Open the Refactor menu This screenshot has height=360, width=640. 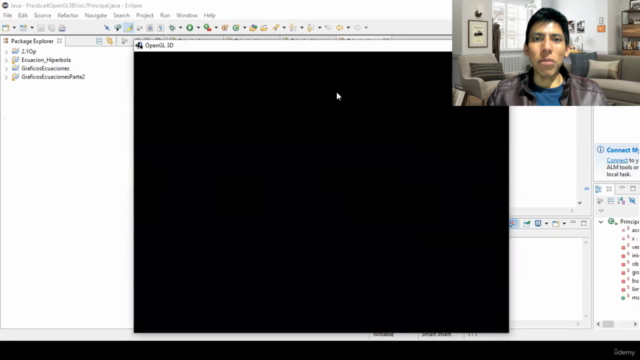pyautogui.click(x=68, y=16)
